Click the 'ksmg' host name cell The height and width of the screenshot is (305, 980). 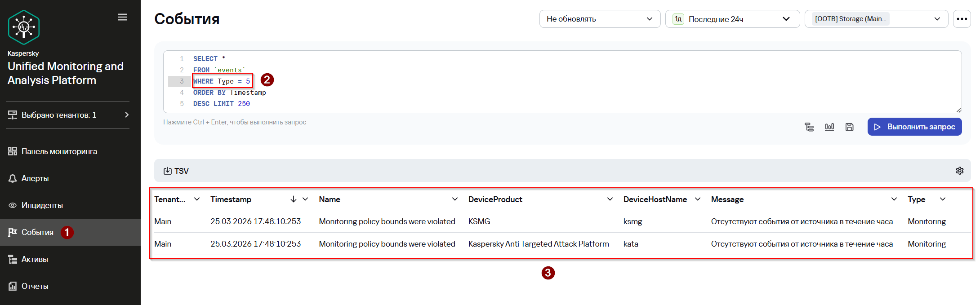633,221
